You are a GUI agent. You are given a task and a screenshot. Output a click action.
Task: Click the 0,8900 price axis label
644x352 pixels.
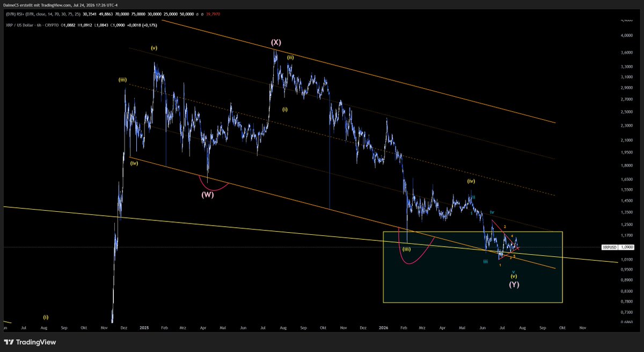pyautogui.click(x=626, y=280)
